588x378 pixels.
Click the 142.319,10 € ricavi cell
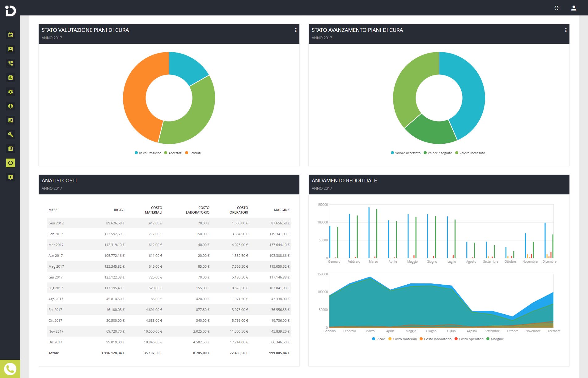click(x=114, y=245)
